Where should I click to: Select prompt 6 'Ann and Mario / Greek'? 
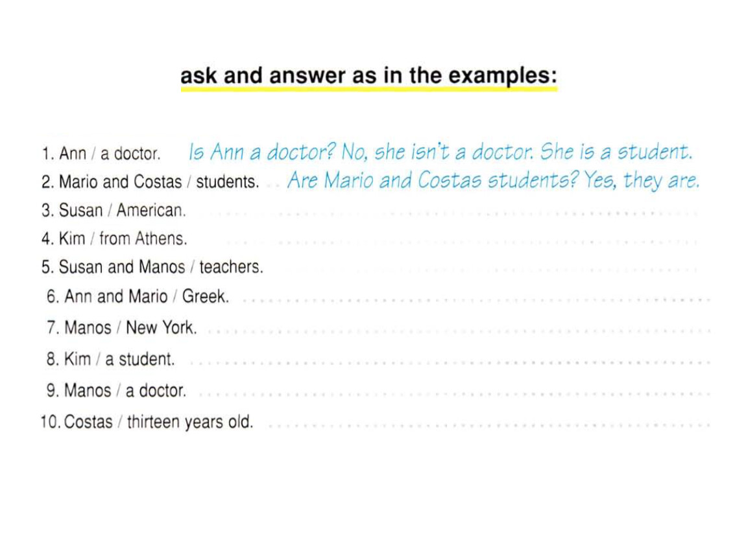point(138,297)
